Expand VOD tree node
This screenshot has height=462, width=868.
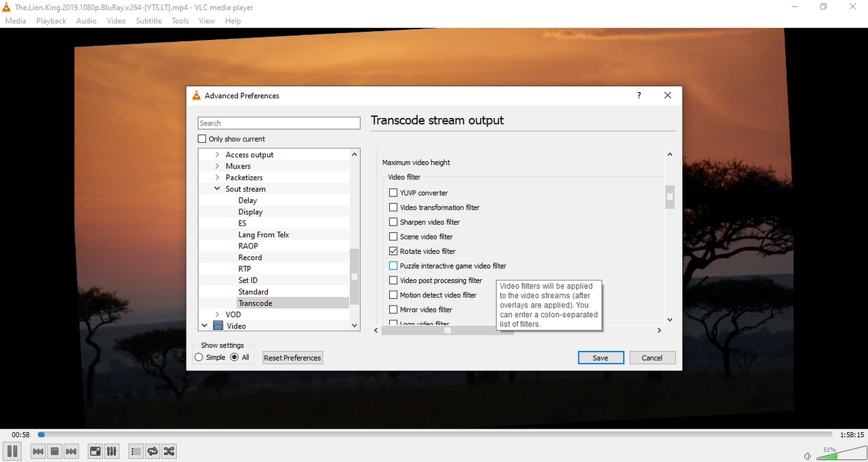pyautogui.click(x=217, y=314)
